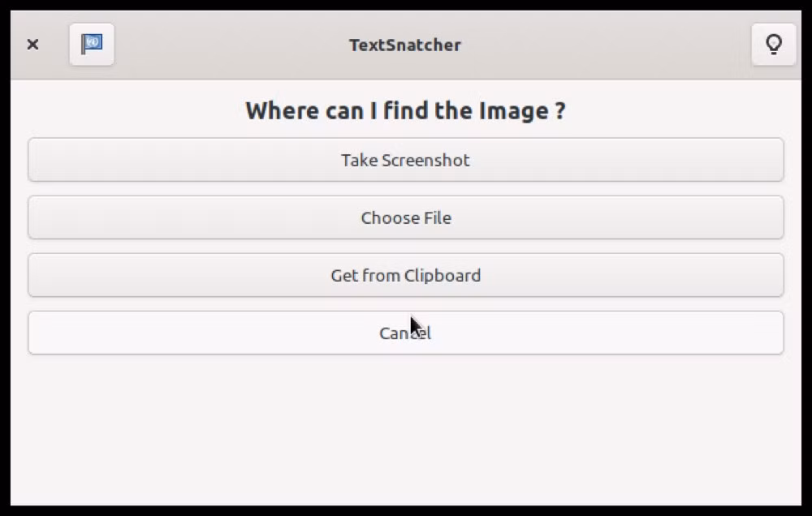812x516 pixels.
Task: Close the TextSnatcher window
Action: pyautogui.click(x=32, y=45)
